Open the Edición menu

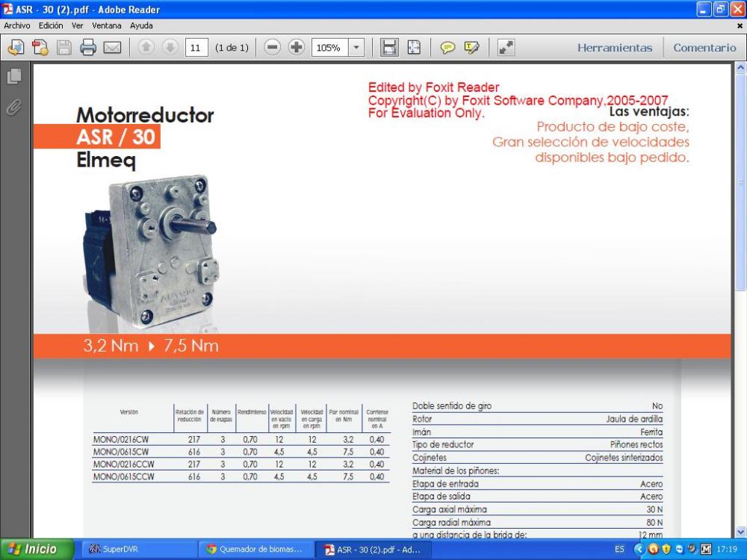(51, 25)
